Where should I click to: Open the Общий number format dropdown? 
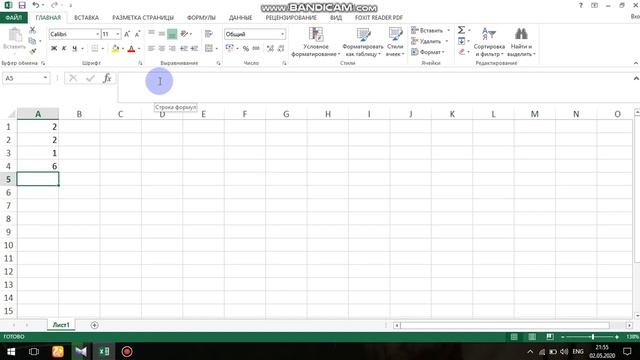pos(282,34)
